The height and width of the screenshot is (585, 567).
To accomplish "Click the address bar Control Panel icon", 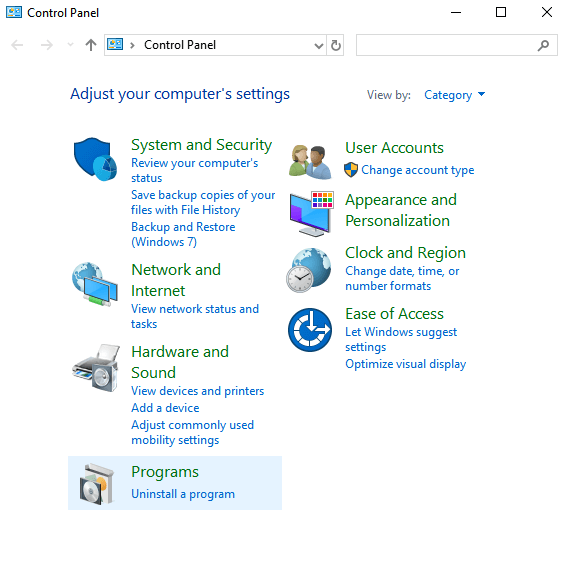I will click(115, 44).
